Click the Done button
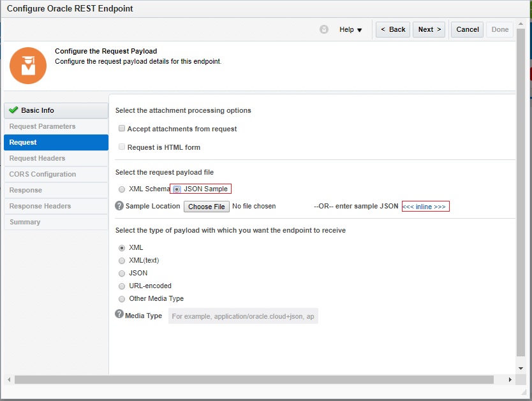532x401 pixels. click(499, 29)
